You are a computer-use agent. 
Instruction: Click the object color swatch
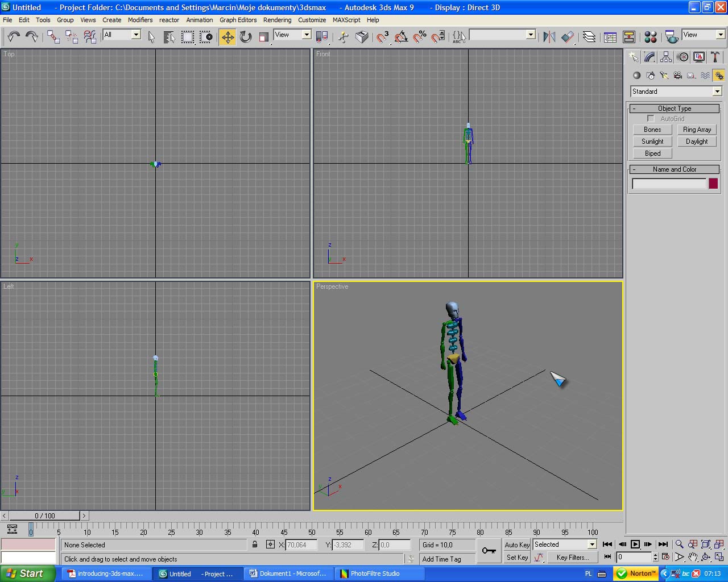tap(713, 184)
